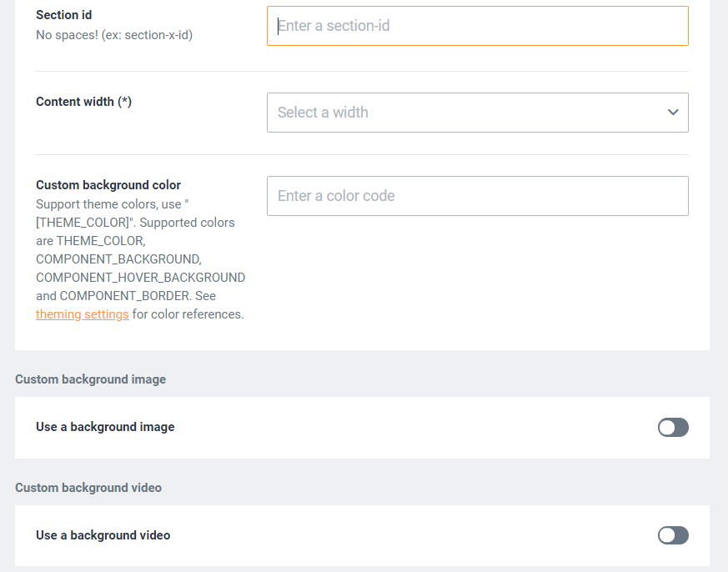Click the COMPONENT_BACKGROUND text in help description

point(118,259)
